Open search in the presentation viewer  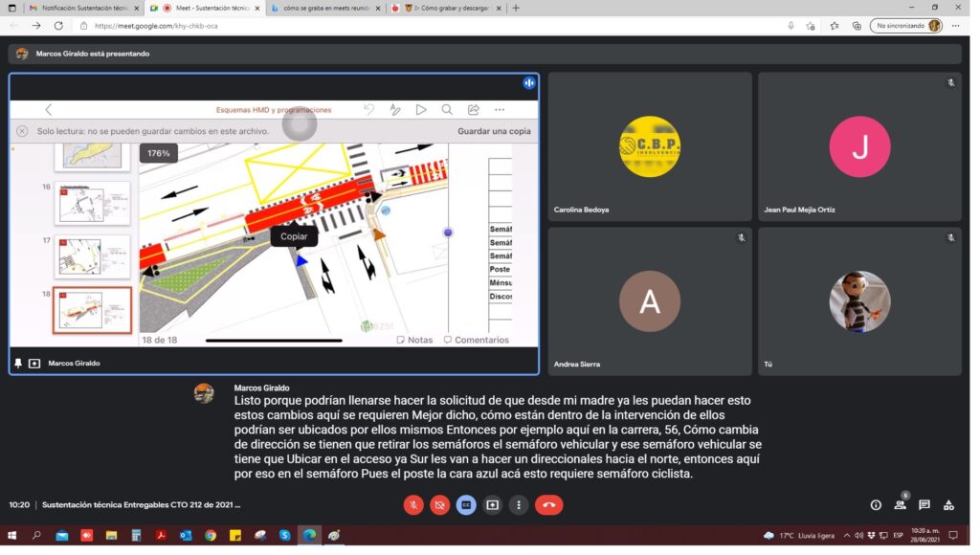(x=447, y=109)
